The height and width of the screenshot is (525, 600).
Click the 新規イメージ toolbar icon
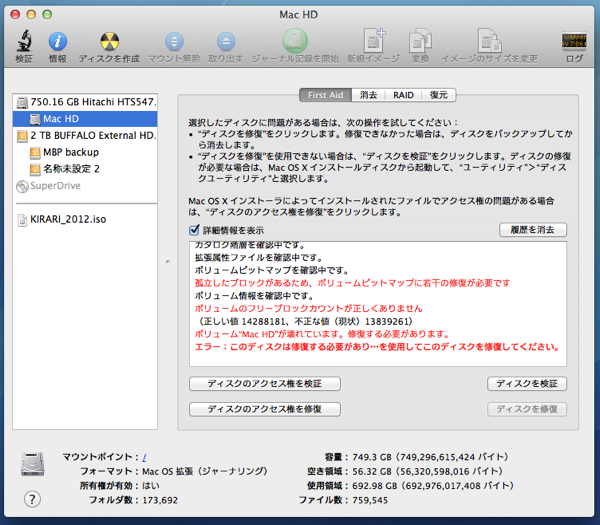coord(374,40)
